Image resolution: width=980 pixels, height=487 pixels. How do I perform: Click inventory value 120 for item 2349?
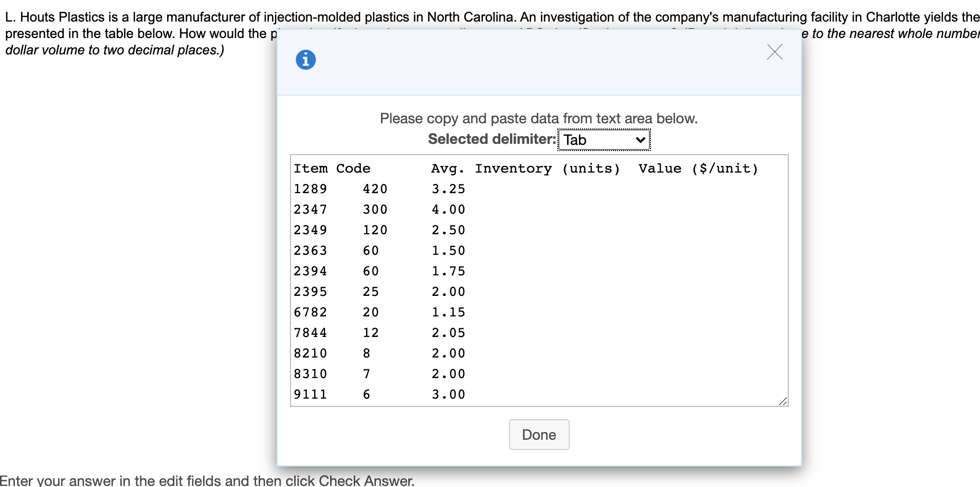point(375,230)
